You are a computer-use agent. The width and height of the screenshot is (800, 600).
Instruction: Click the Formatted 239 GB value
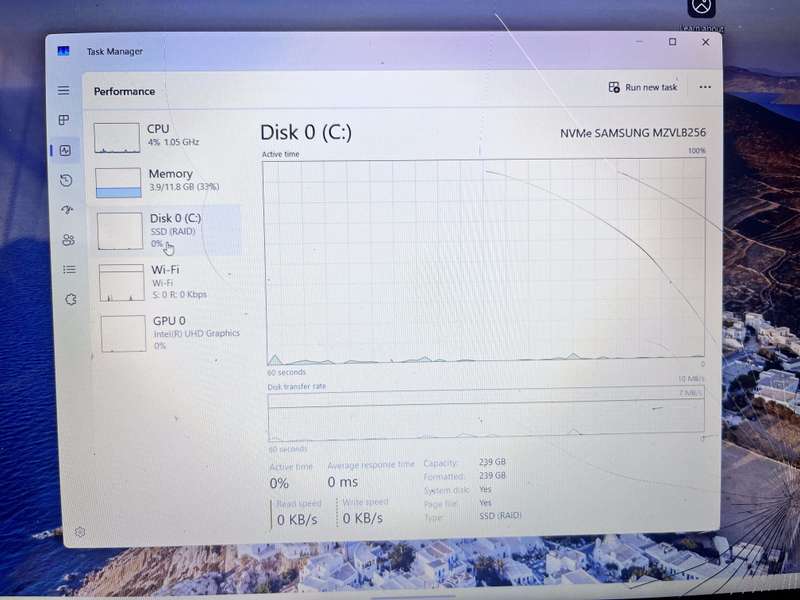click(x=492, y=476)
